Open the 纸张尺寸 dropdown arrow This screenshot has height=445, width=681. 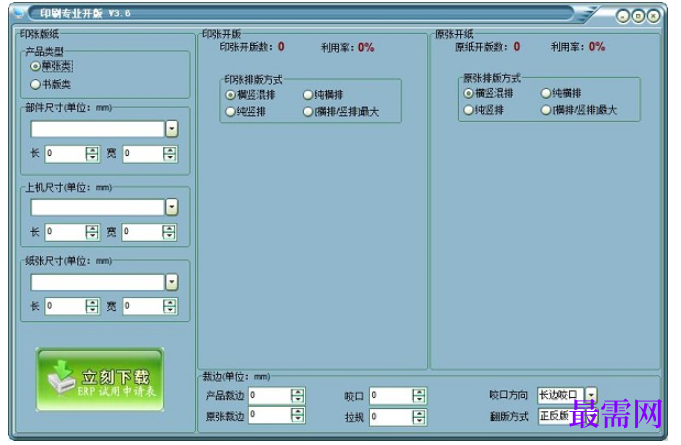(x=172, y=282)
